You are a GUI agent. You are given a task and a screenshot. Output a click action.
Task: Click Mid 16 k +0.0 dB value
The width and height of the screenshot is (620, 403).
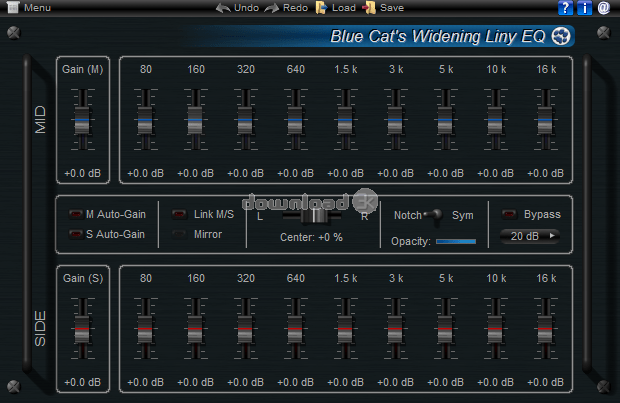pos(546,173)
